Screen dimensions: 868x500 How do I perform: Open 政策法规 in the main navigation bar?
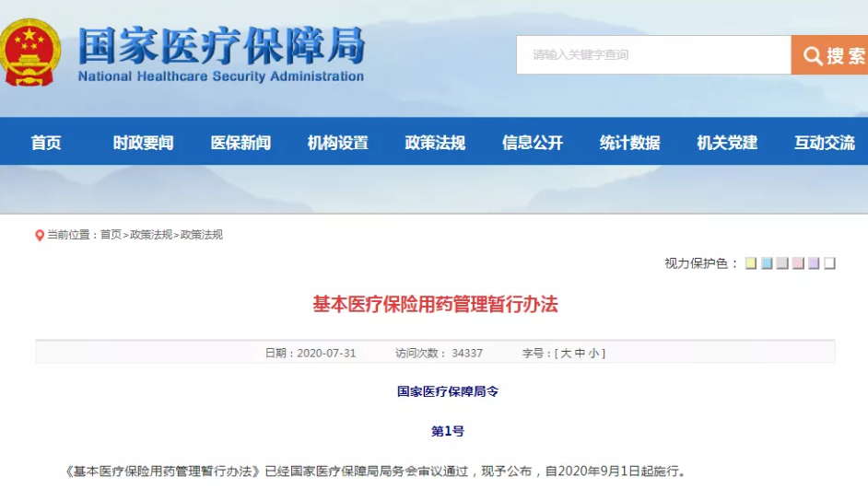435,143
